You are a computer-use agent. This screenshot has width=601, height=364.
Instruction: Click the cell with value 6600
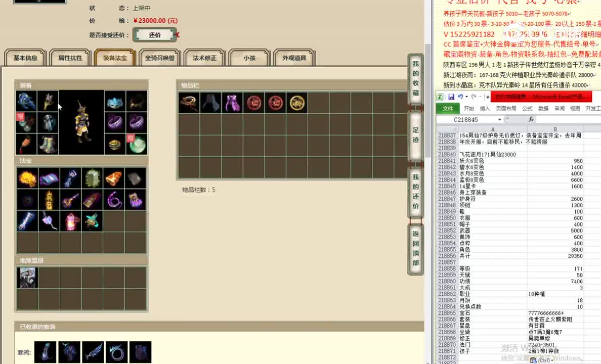[555, 179]
